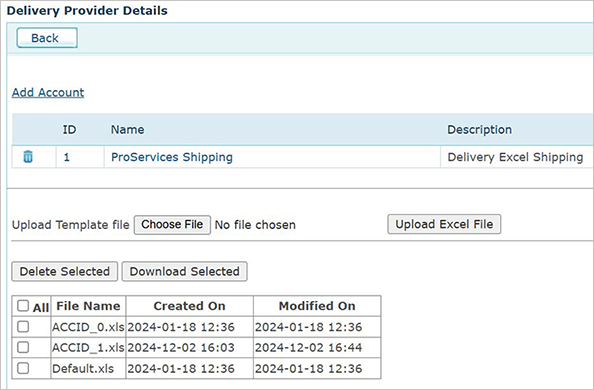Click the Delete Selected button
Viewport: 594px width, 390px height.
(65, 271)
